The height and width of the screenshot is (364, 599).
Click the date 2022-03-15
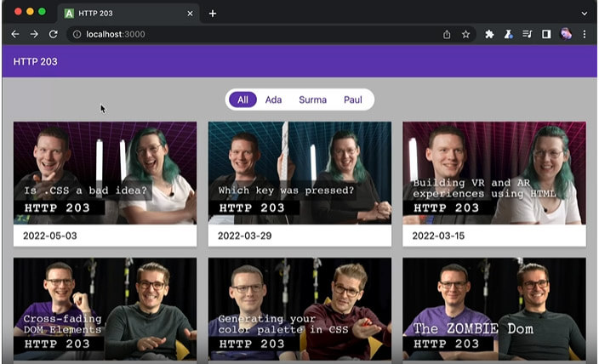(438, 236)
